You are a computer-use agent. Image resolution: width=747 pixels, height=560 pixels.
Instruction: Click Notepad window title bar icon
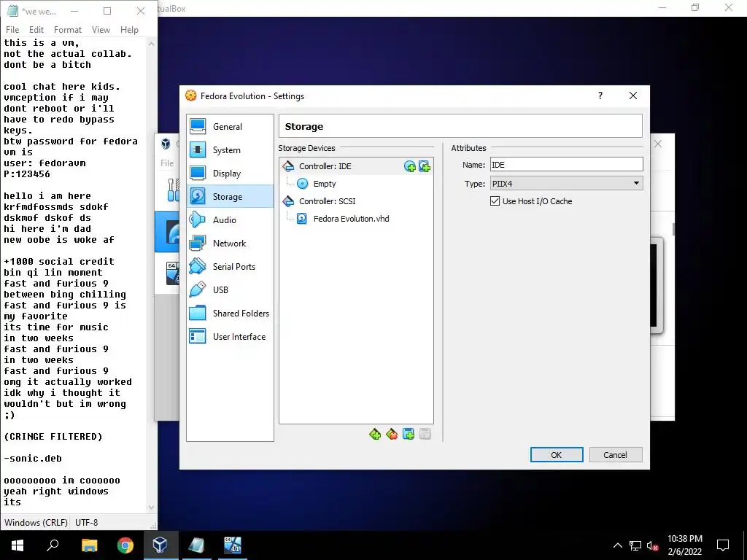(12, 11)
